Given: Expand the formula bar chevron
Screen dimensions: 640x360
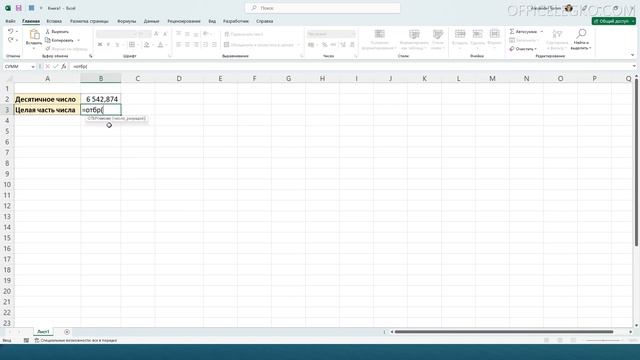Looking at the screenshot, I should pyautogui.click(x=634, y=66).
